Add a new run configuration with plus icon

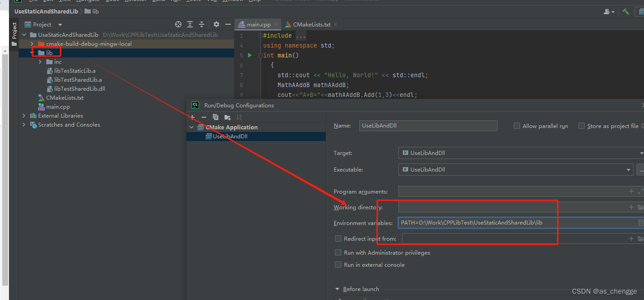click(192, 117)
